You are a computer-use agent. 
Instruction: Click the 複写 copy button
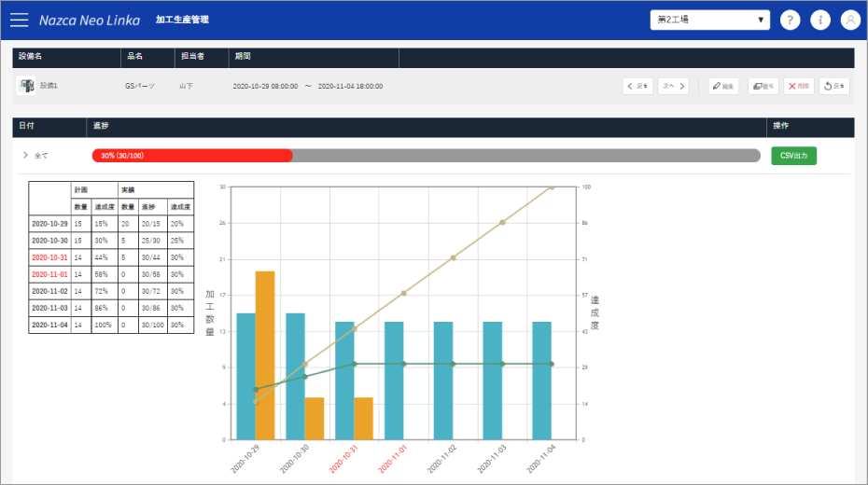(763, 86)
